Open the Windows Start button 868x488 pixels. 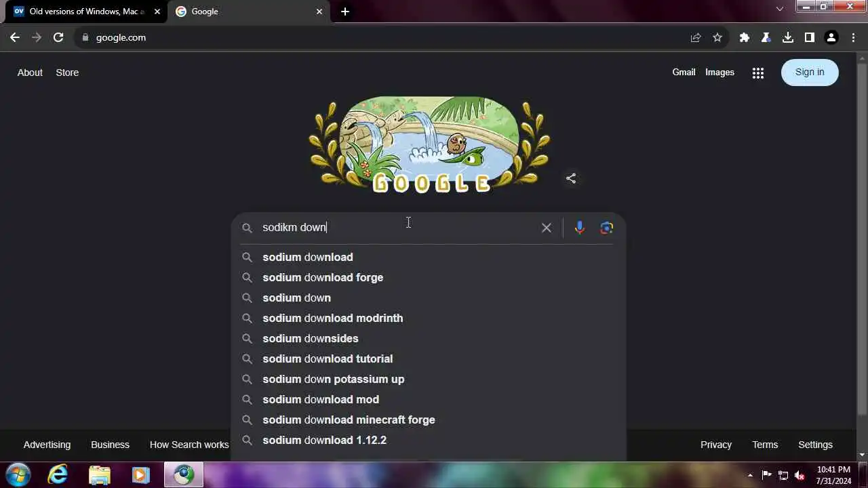coord(18,474)
